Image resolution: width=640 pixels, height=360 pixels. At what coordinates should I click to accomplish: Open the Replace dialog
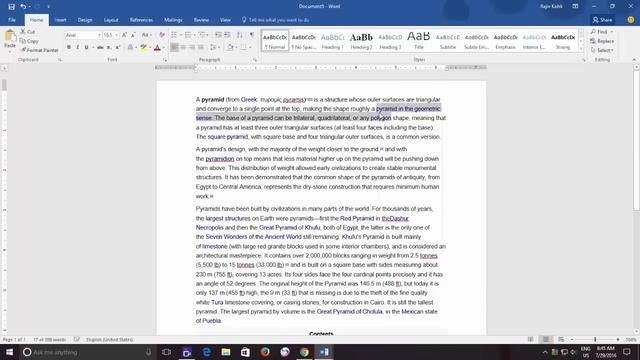[602, 41]
